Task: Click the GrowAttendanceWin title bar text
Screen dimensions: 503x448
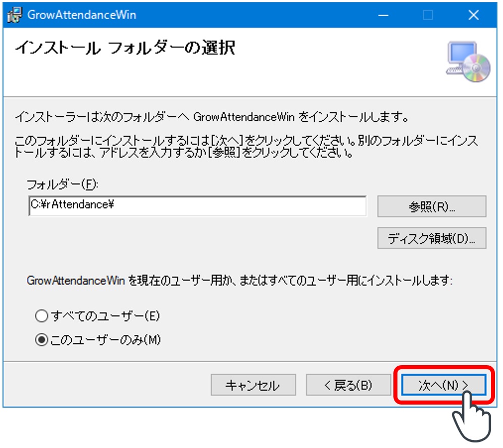Action: point(82,15)
